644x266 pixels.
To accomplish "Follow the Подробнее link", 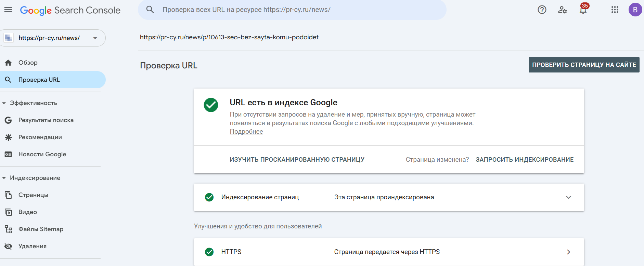I will point(246,132).
